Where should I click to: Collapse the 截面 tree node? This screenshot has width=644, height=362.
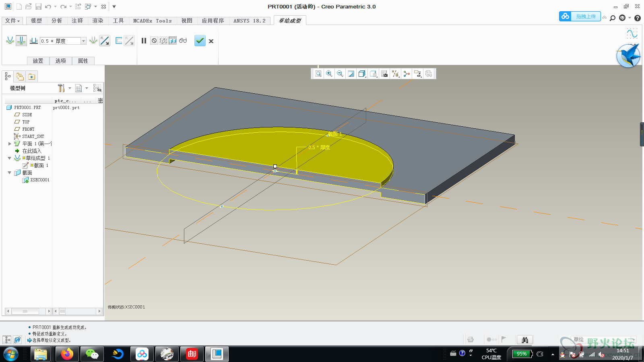coord(10,173)
